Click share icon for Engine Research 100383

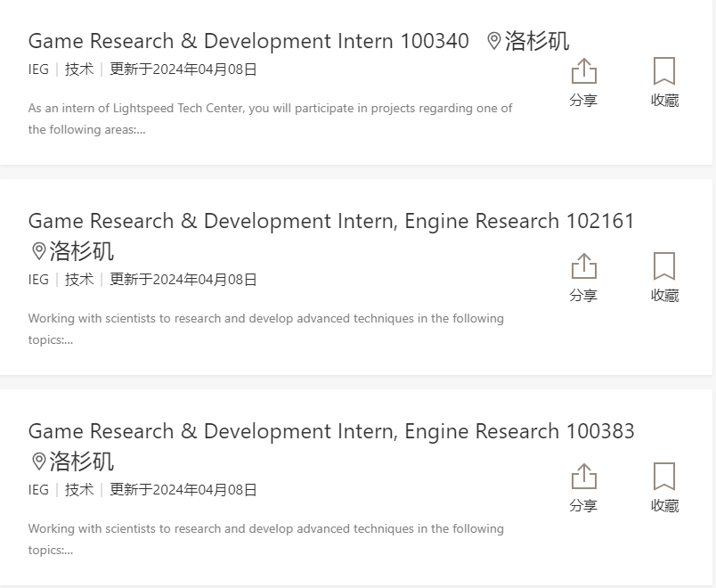point(584,476)
